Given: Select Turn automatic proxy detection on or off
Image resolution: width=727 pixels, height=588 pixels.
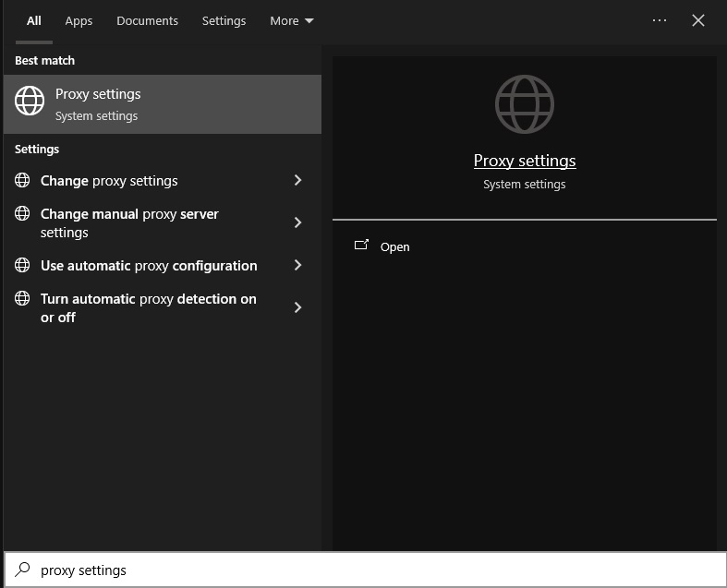Looking at the screenshot, I should pyautogui.click(x=163, y=308).
